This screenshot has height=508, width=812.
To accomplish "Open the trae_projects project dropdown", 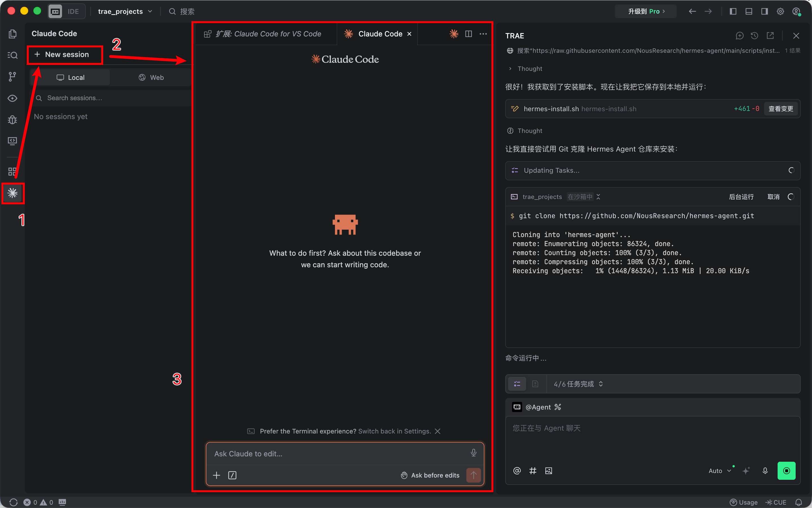I will (125, 11).
